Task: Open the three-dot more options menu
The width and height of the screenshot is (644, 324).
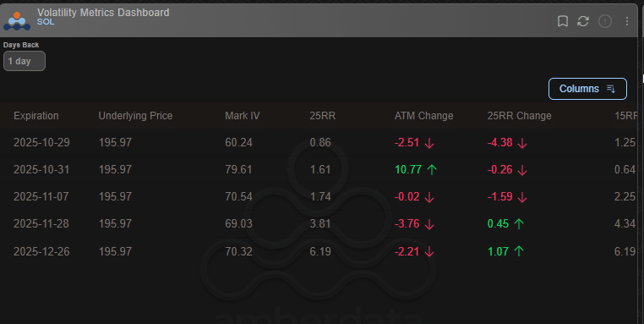Action: (x=627, y=21)
